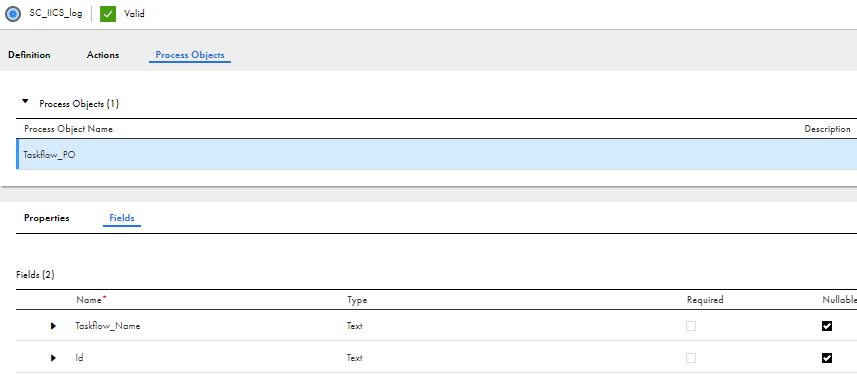This screenshot has width=857, height=389.
Task: Click the Process Object Name column header
Action: tap(68, 129)
